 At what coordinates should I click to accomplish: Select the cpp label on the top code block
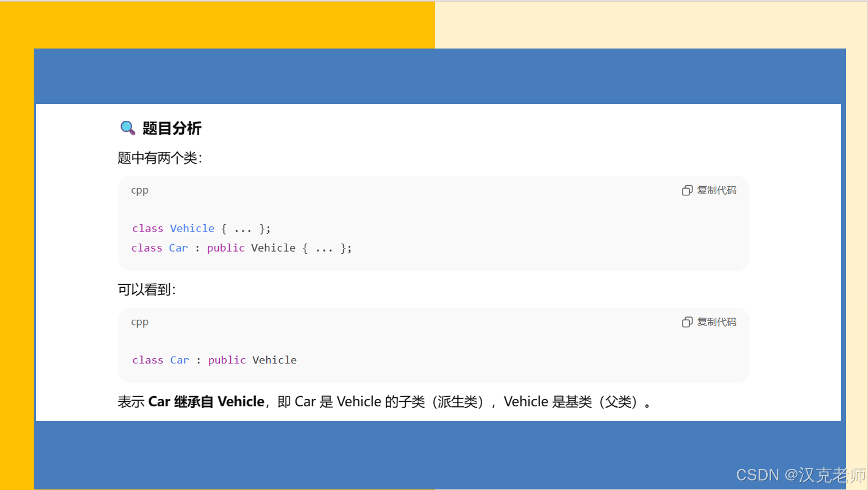[x=139, y=190]
